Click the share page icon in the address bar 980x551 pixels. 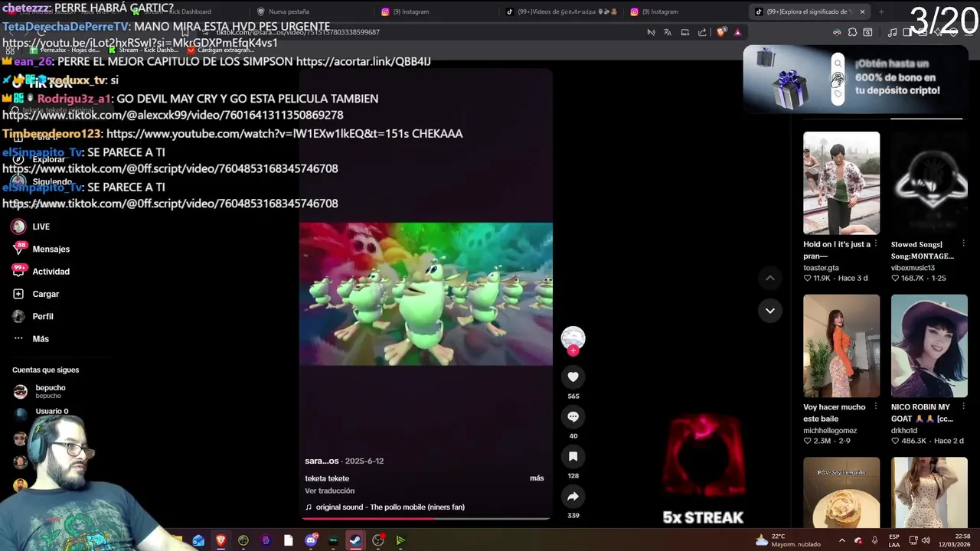tap(702, 32)
